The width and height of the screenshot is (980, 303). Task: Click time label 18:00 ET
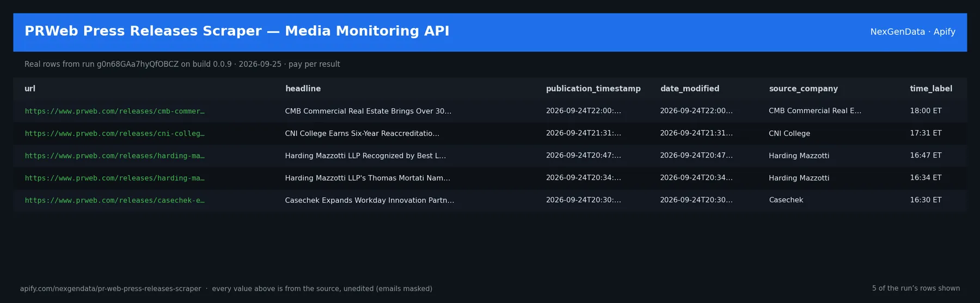point(926,111)
